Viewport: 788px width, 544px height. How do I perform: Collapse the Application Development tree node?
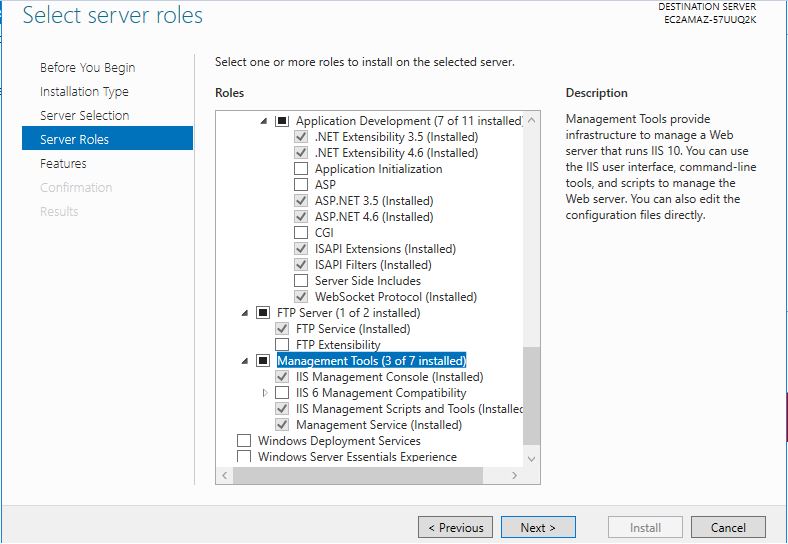pos(265,121)
